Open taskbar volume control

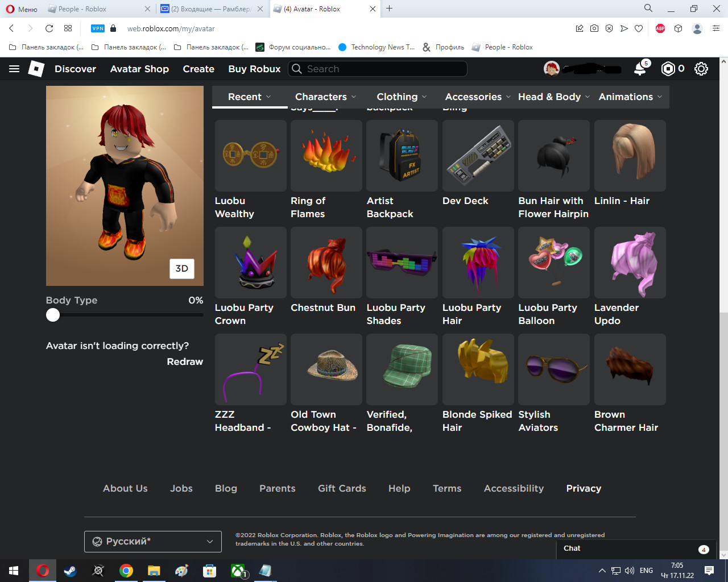[630, 571]
